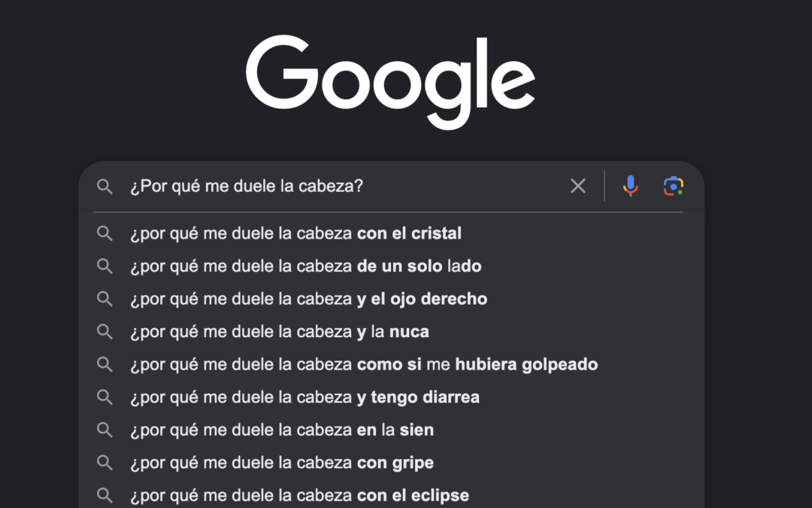Viewport: 812px width, 508px height.
Task: Clear the search query with the X button
Action: (x=577, y=186)
